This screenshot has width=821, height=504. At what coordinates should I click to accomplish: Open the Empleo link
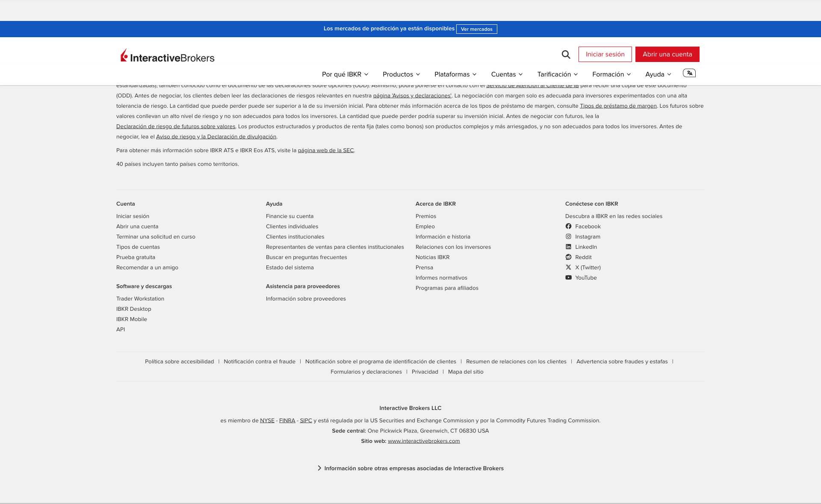(425, 227)
